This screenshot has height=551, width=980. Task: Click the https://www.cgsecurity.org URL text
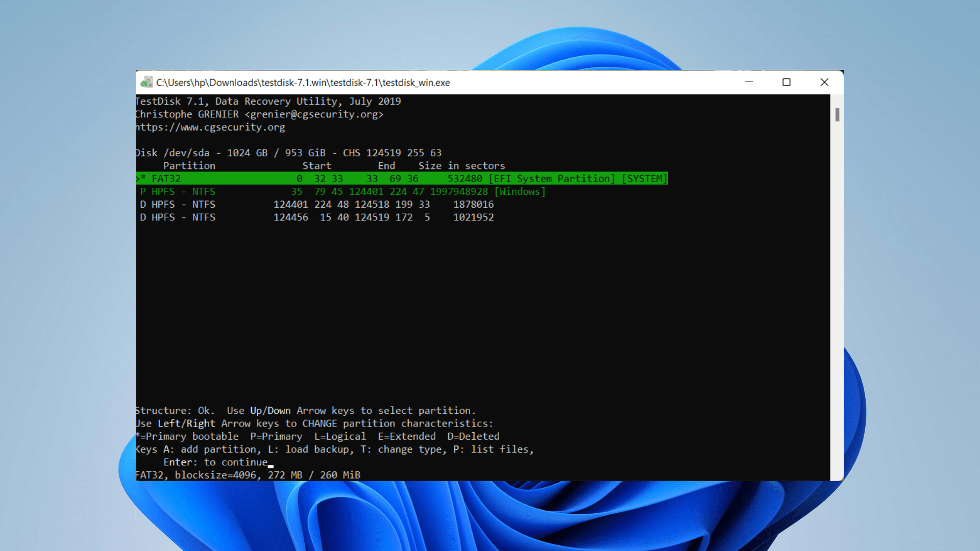click(210, 127)
